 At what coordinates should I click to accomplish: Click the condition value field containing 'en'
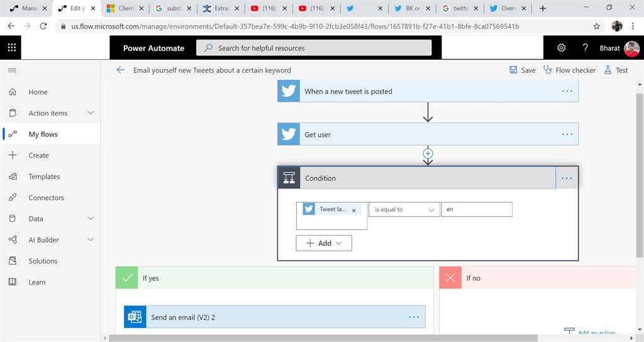(x=477, y=209)
